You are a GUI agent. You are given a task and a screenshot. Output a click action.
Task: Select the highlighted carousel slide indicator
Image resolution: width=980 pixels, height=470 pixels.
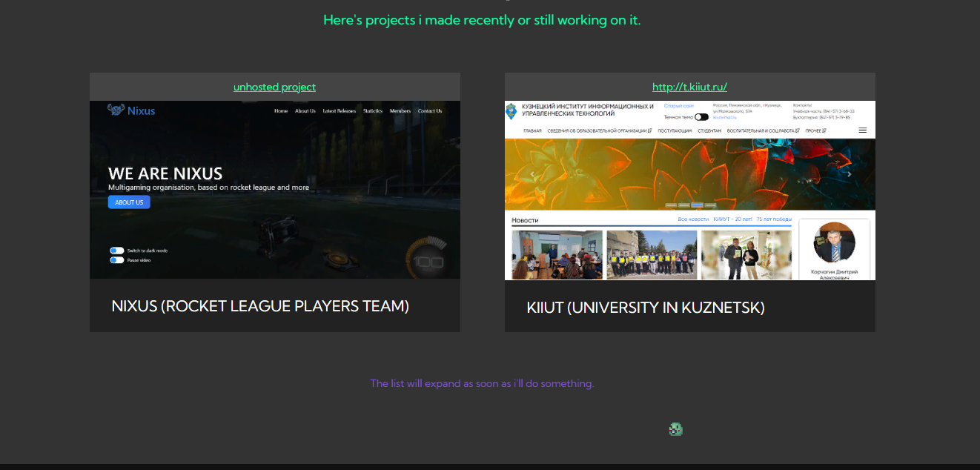pyautogui.click(x=697, y=205)
